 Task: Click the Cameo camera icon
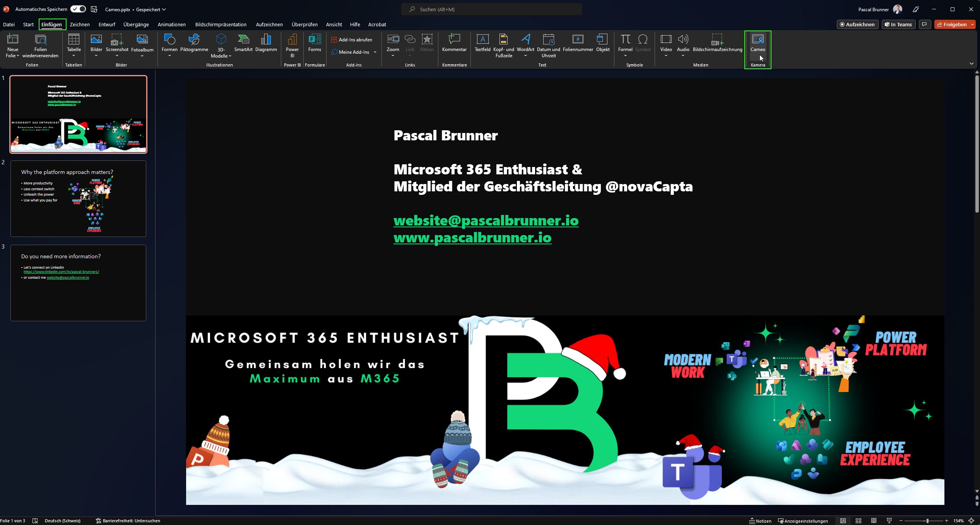pos(758,40)
